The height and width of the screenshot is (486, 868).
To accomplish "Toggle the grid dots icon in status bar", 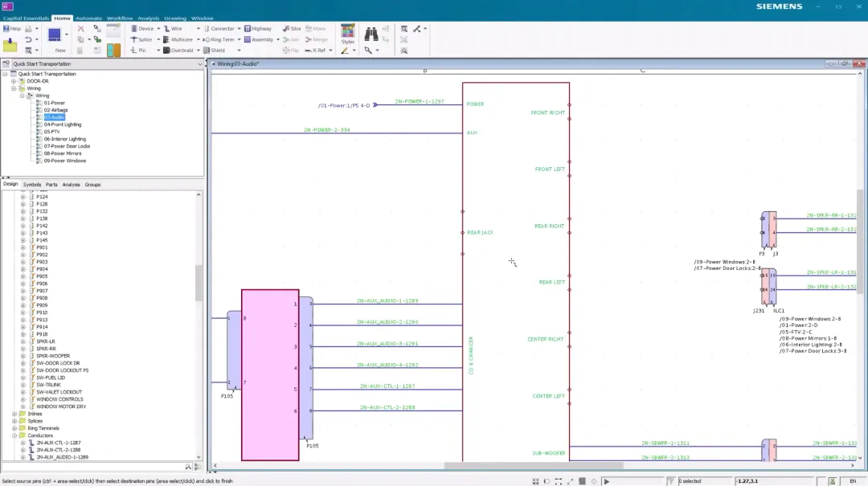I will pos(535,481).
